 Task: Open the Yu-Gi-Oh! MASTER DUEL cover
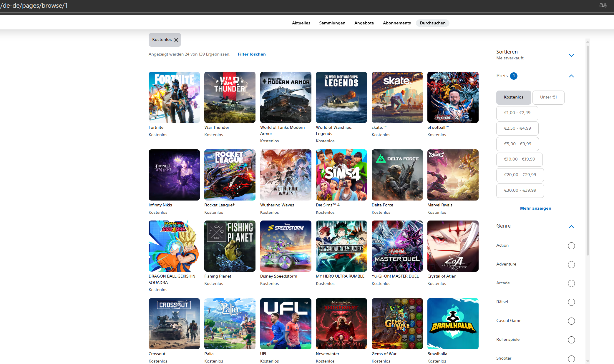click(397, 246)
